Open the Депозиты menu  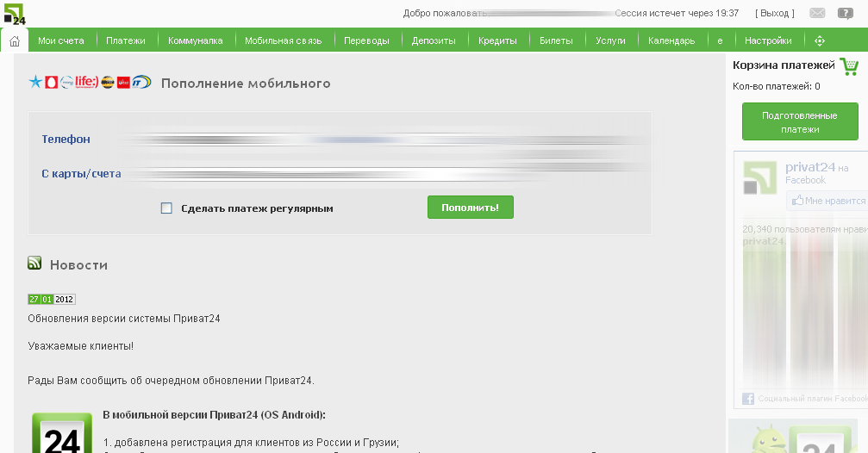pyautogui.click(x=434, y=41)
